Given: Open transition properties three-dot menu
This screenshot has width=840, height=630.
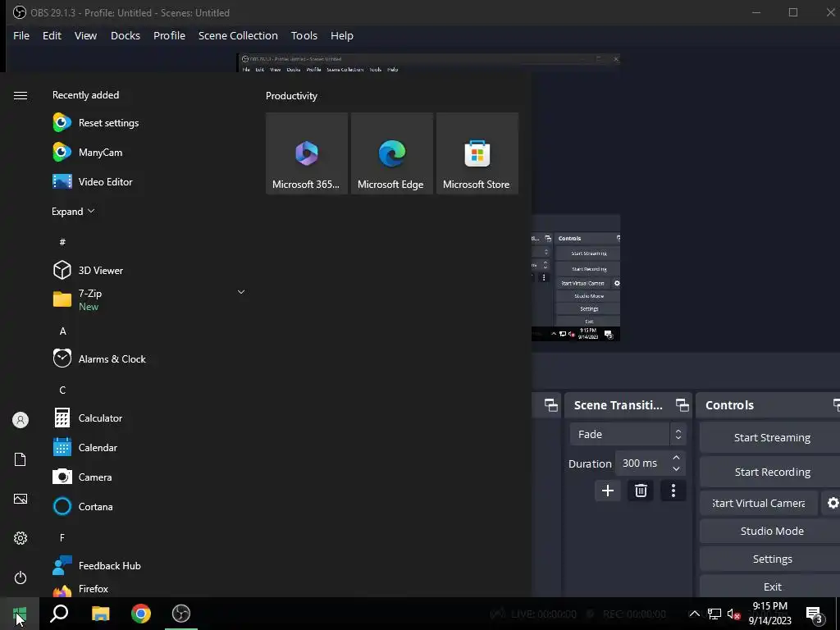Looking at the screenshot, I should point(673,491).
